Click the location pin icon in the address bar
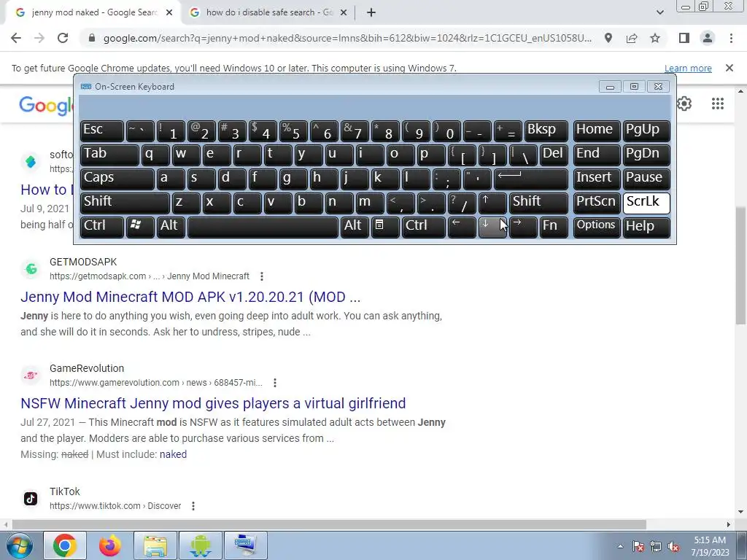This screenshot has height=560, width=747. coord(608,38)
